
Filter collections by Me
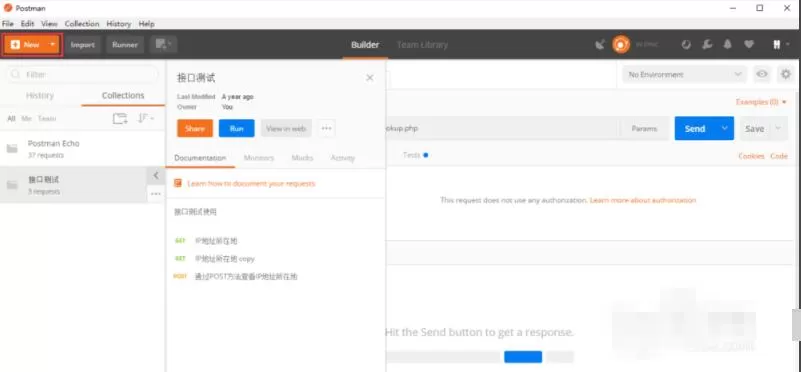[27, 119]
